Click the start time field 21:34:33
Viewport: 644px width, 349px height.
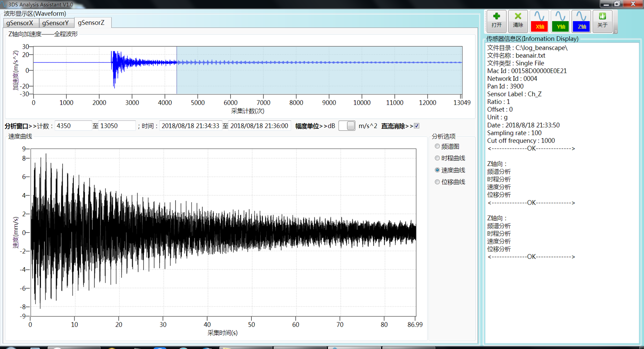(190, 126)
